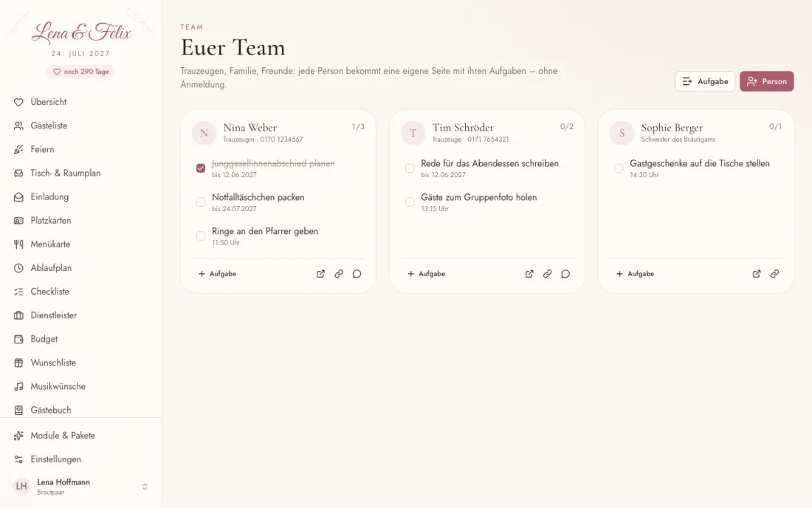Mark Ringe an den Pfarrer geben done

tap(201, 236)
